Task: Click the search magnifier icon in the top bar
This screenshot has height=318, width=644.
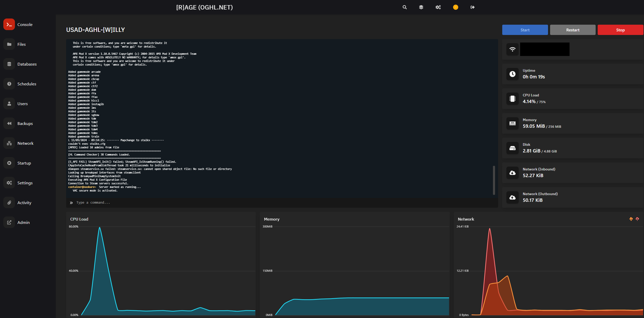Action: pos(404,7)
